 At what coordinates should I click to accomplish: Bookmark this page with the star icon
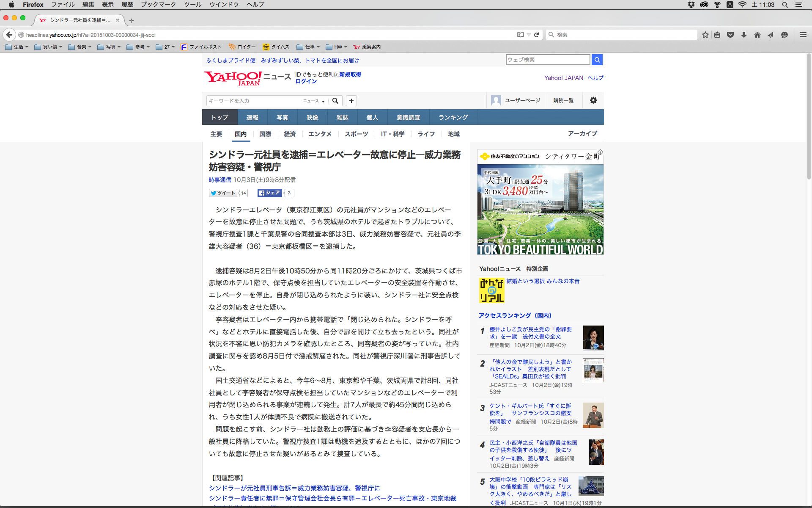(x=705, y=35)
